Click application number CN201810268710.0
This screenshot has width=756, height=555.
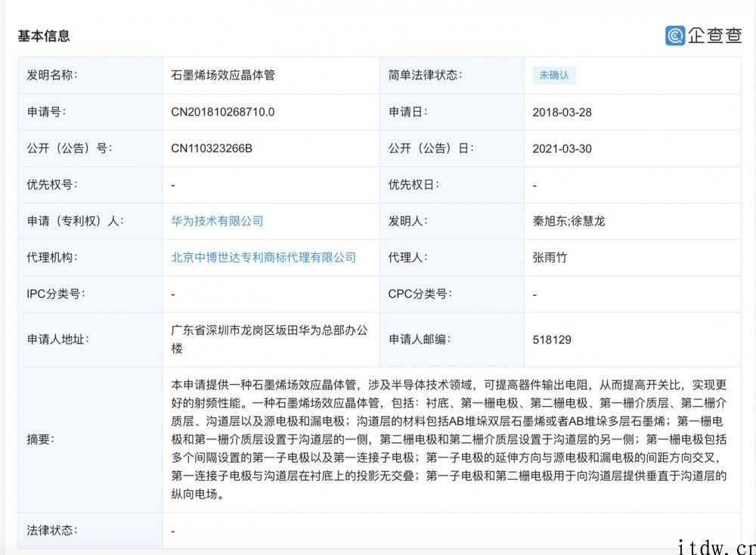(222, 112)
